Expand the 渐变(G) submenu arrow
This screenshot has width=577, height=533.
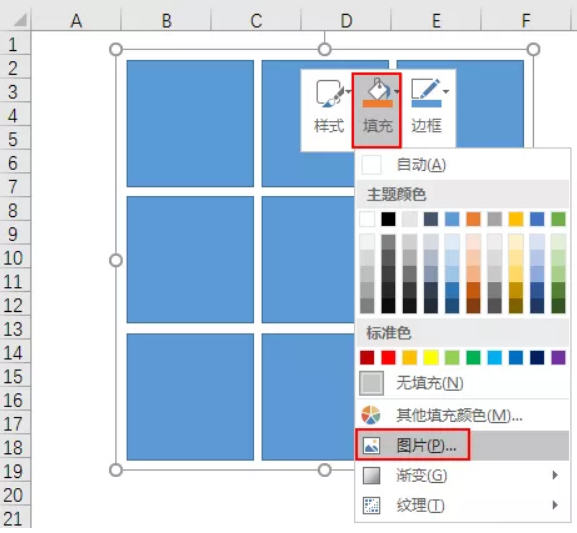coord(555,475)
